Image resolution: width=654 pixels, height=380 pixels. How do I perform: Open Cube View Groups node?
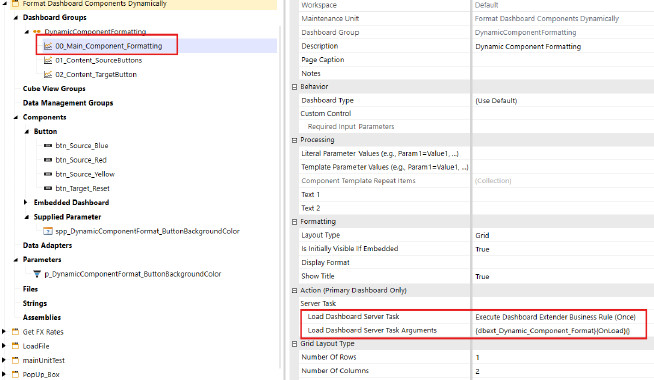(x=54, y=88)
